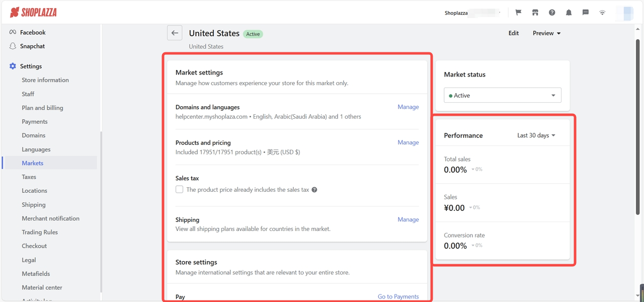The height and width of the screenshot is (302, 644).
Task: Click the flag icon in top bar
Action: click(518, 13)
